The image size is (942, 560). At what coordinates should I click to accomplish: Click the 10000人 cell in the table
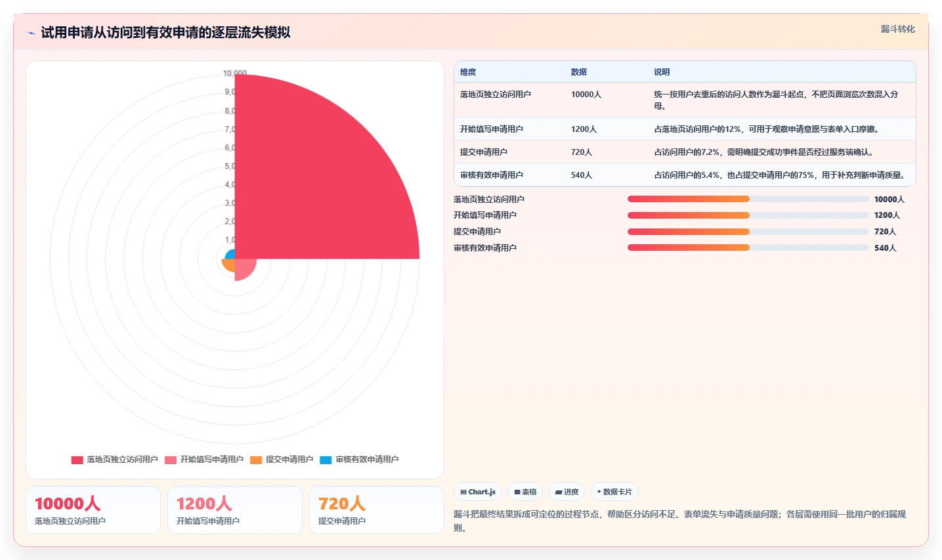coord(586,95)
